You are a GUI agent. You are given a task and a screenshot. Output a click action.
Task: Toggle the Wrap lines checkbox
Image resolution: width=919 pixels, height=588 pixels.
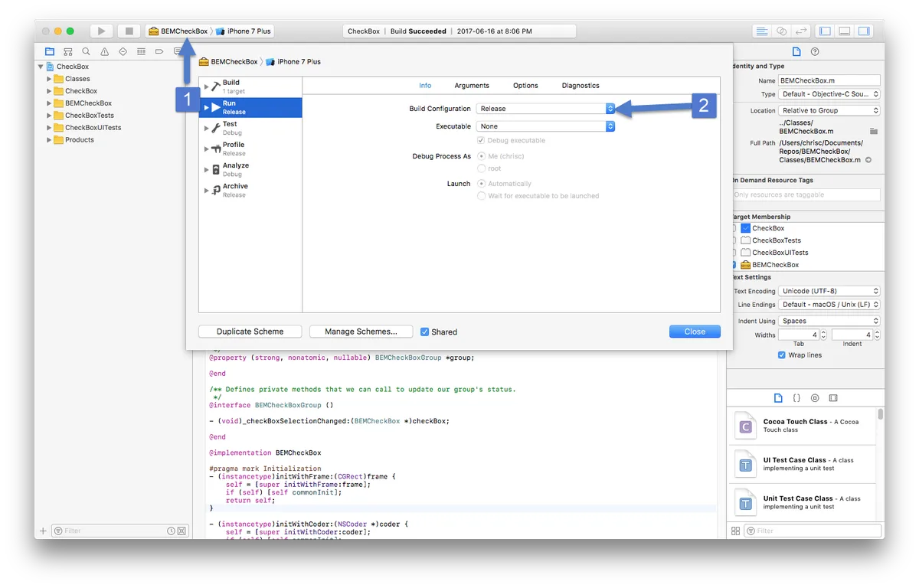781,355
